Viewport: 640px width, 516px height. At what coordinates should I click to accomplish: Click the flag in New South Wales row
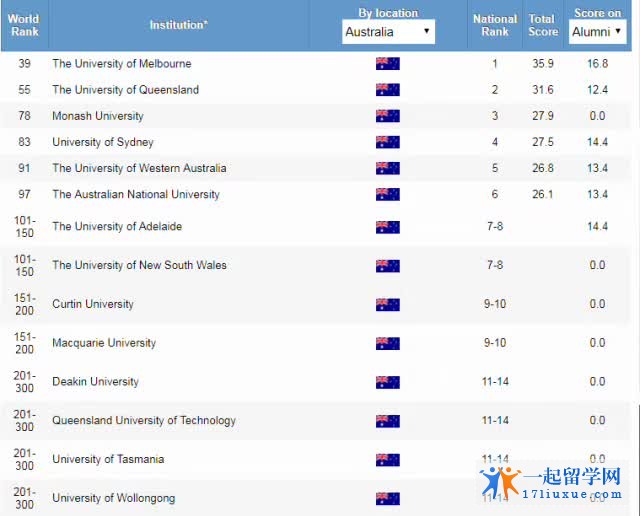(x=388, y=266)
